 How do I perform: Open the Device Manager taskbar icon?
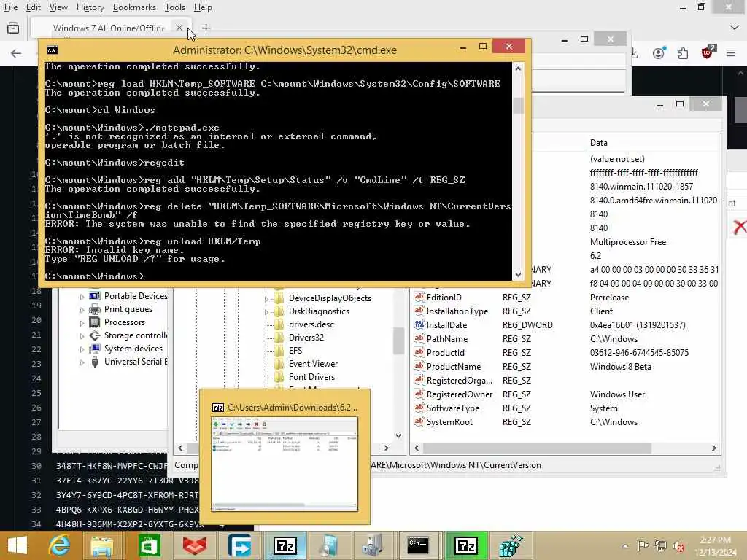point(373,545)
